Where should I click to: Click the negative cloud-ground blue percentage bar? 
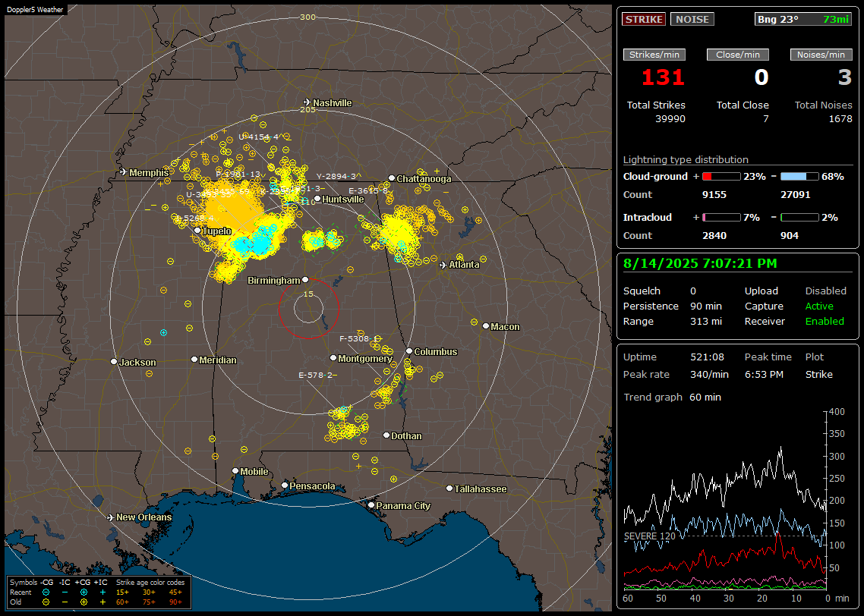point(799,177)
